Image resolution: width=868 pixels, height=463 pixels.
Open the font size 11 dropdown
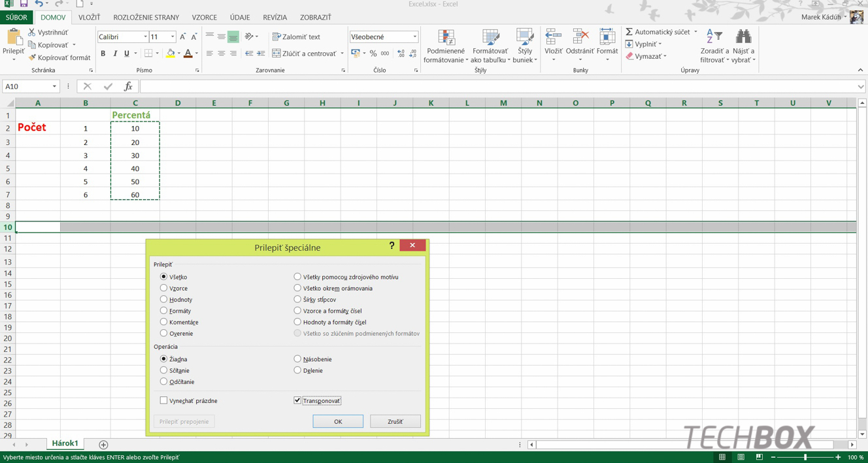pos(173,37)
